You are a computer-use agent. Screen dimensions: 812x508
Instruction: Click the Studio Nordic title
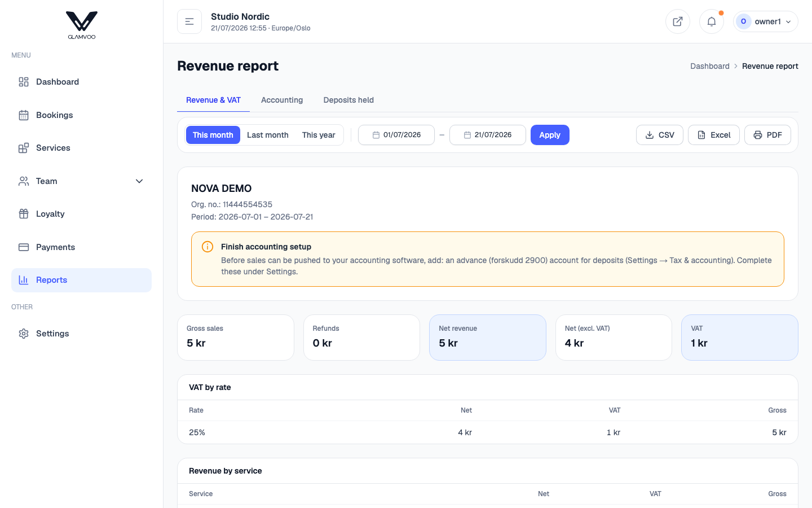coord(240,16)
